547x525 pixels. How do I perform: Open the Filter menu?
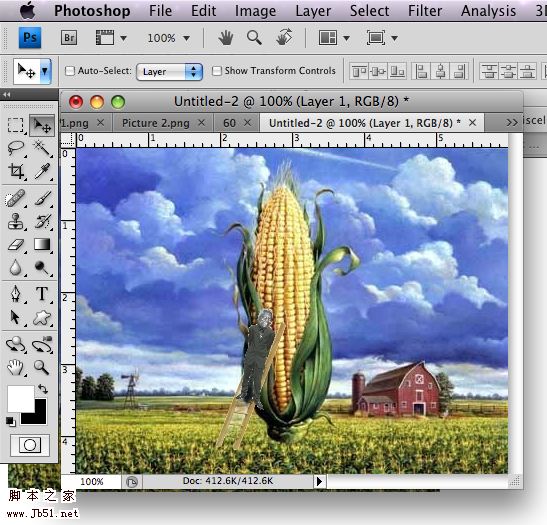click(x=425, y=10)
